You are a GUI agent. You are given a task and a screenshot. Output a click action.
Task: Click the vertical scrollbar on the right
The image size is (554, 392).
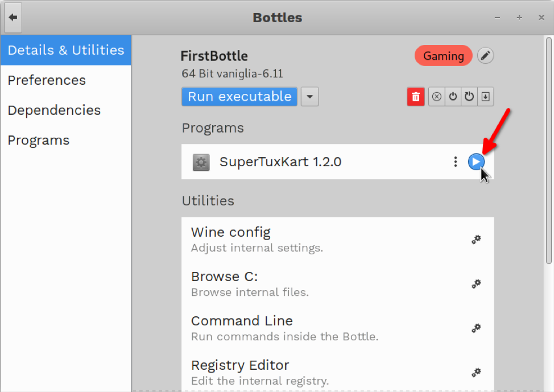(548, 150)
